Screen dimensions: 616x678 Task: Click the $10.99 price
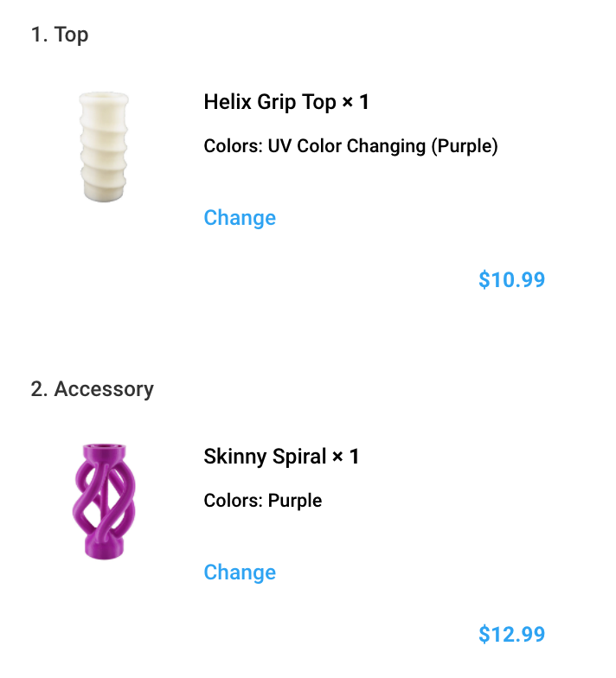pos(512,280)
